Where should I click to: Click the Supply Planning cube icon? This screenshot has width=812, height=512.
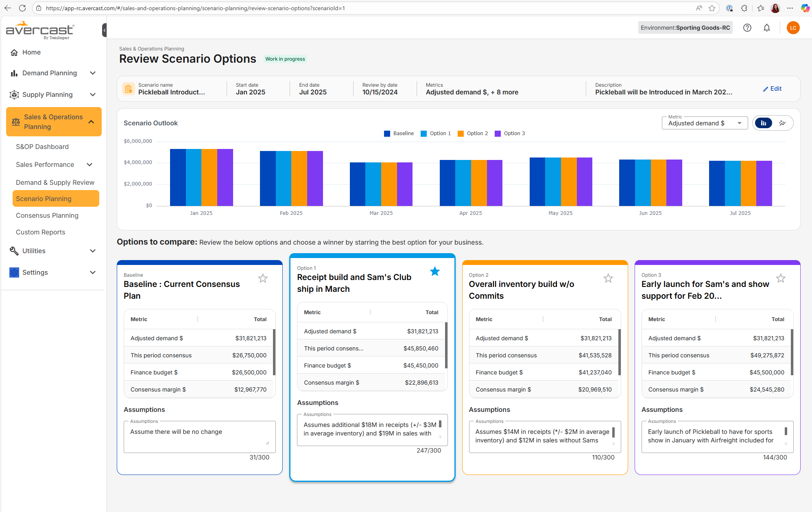pos(14,94)
